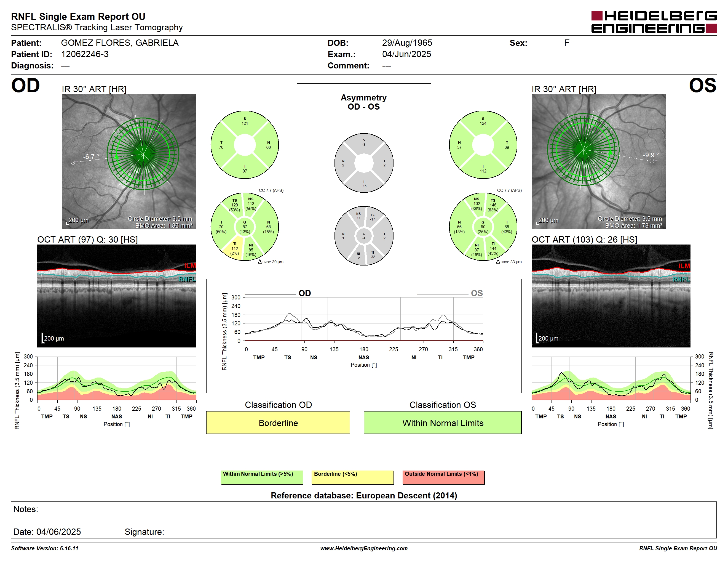Select the OD fundus IR image
This screenshot has width=728, height=563.
(x=129, y=161)
